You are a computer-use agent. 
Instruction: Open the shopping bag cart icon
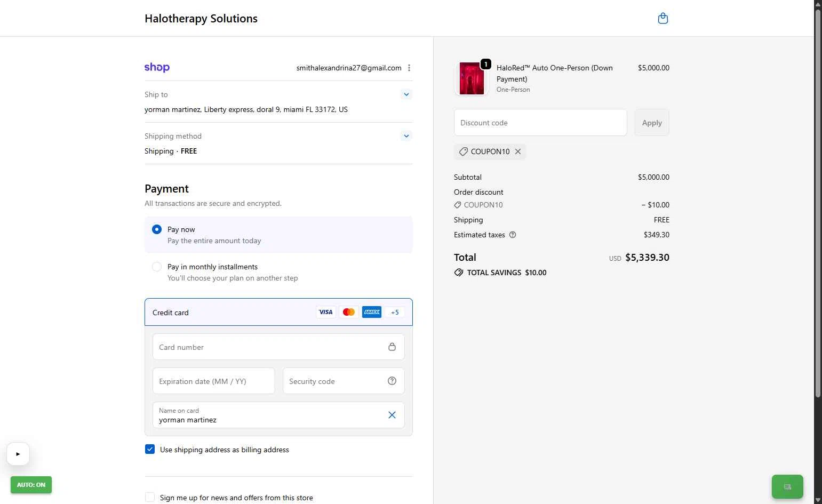[x=663, y=19]
